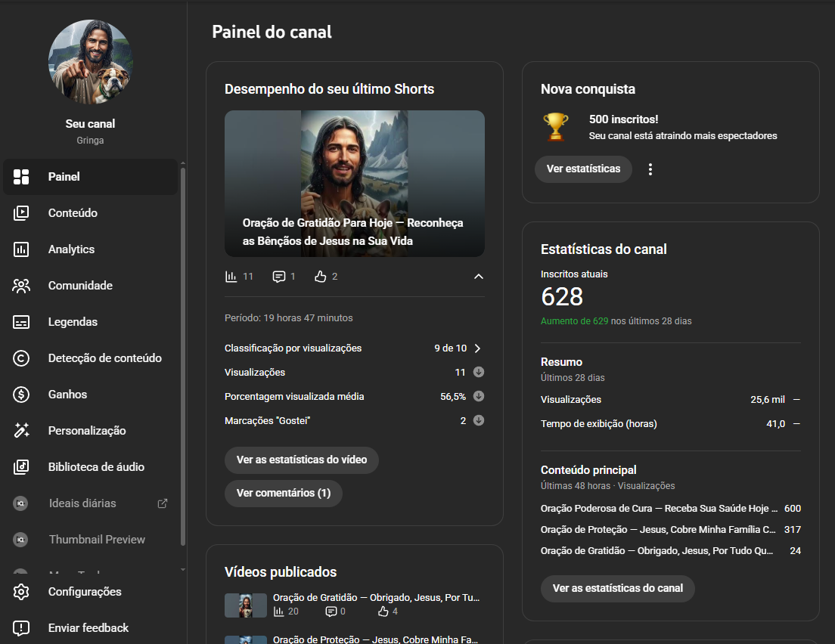Click Ver as estatísticas do canal
Image resolution: width=835 pixels, height=644 pixels.
tap(618, 589)
